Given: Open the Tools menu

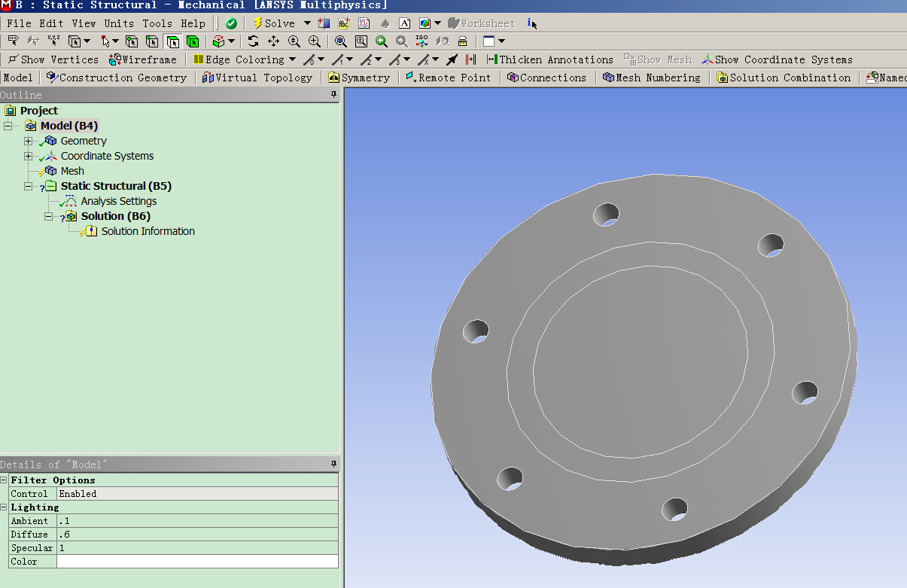Looking at the screenshot, I should click(x=157, y=23).
